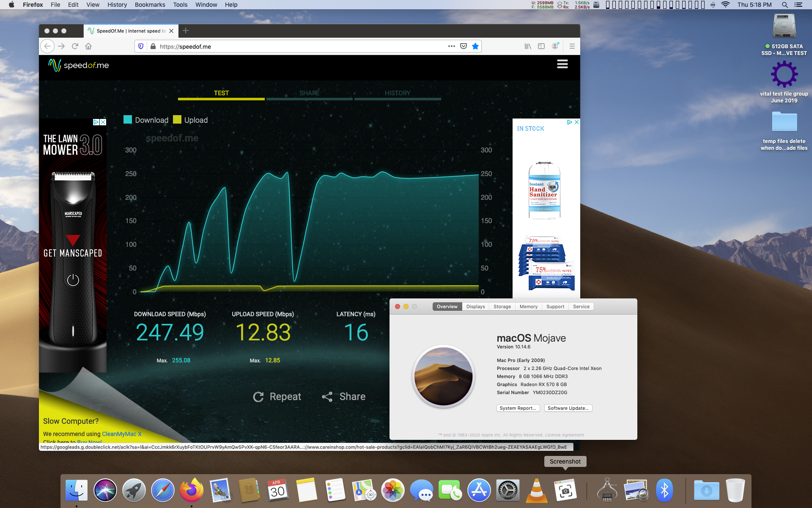Viewport: 812px width, 508px height.
Task: Toggle Download legend swatch on chart
Action: pyautogui.click(x=128, y=120)
